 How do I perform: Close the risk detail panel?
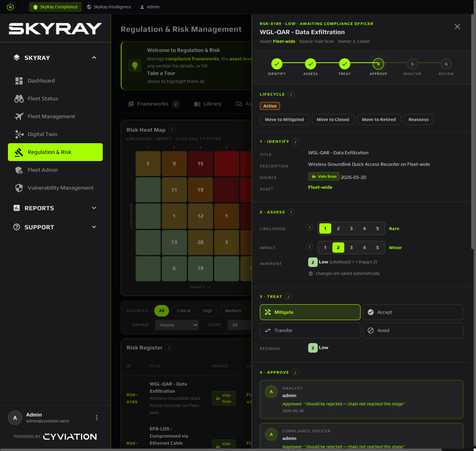pos(457,27)
